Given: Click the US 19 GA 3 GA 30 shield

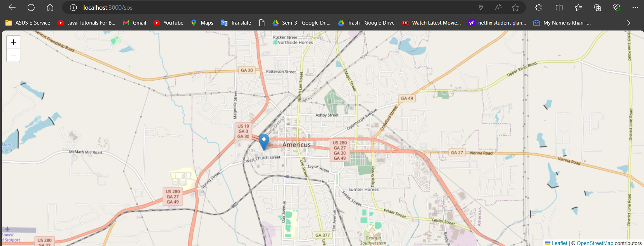Looking at the screenshot, I should click(x=243, y=131).
